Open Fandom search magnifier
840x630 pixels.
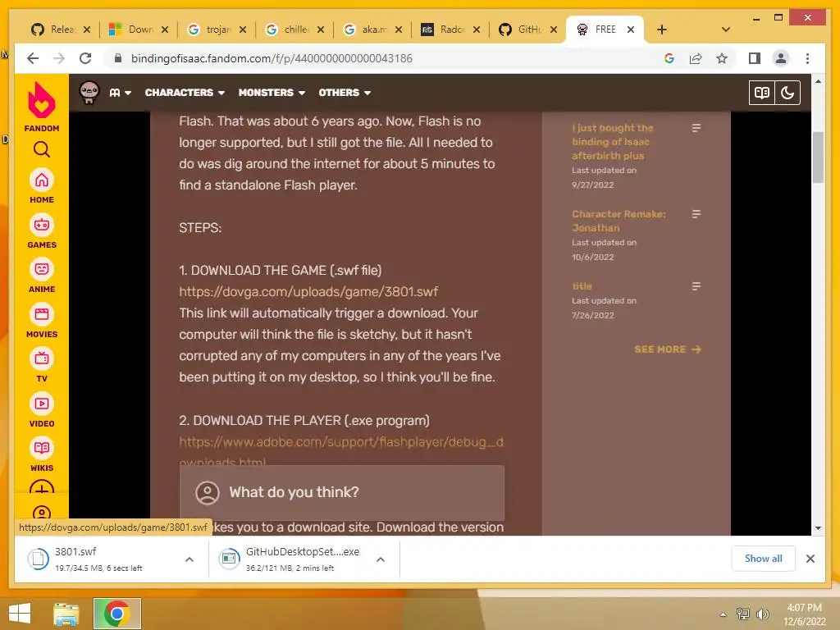pyautogui.click(x=42, y=149)
